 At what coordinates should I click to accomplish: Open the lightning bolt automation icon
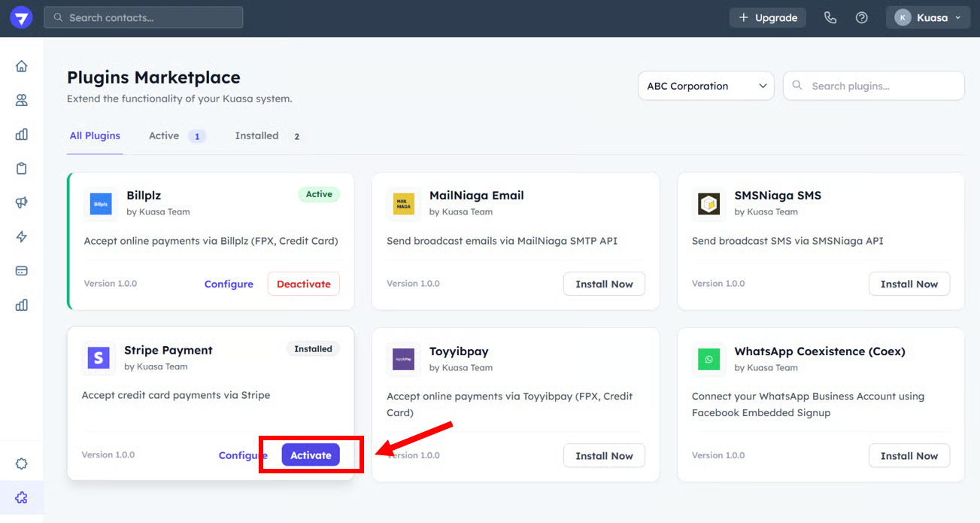[21, 237]
